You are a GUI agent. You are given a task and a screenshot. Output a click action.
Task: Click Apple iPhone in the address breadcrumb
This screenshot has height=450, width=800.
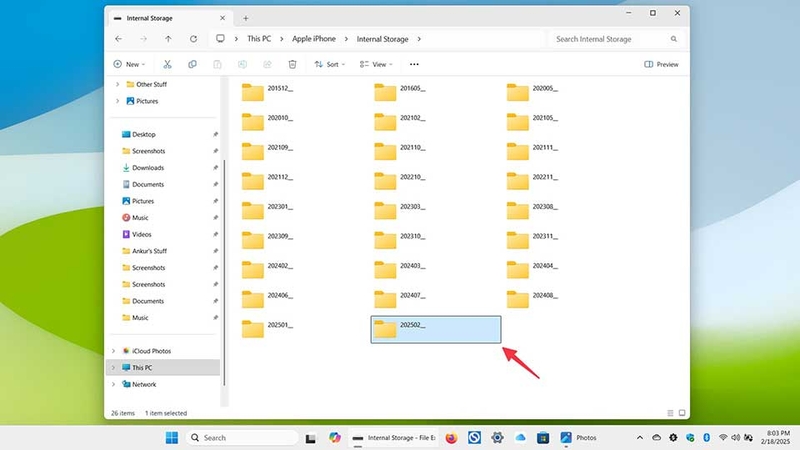click(x=314, y=39)
